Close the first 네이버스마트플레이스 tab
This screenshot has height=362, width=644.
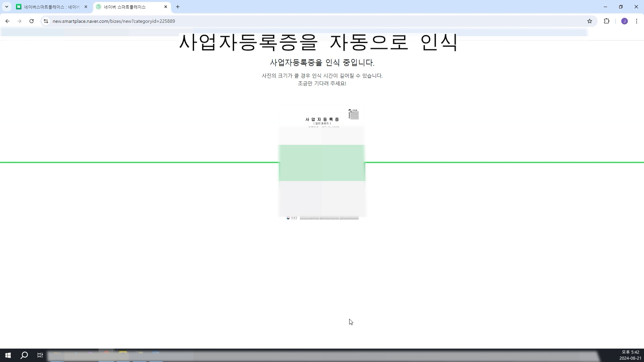[x=86, y=7]
